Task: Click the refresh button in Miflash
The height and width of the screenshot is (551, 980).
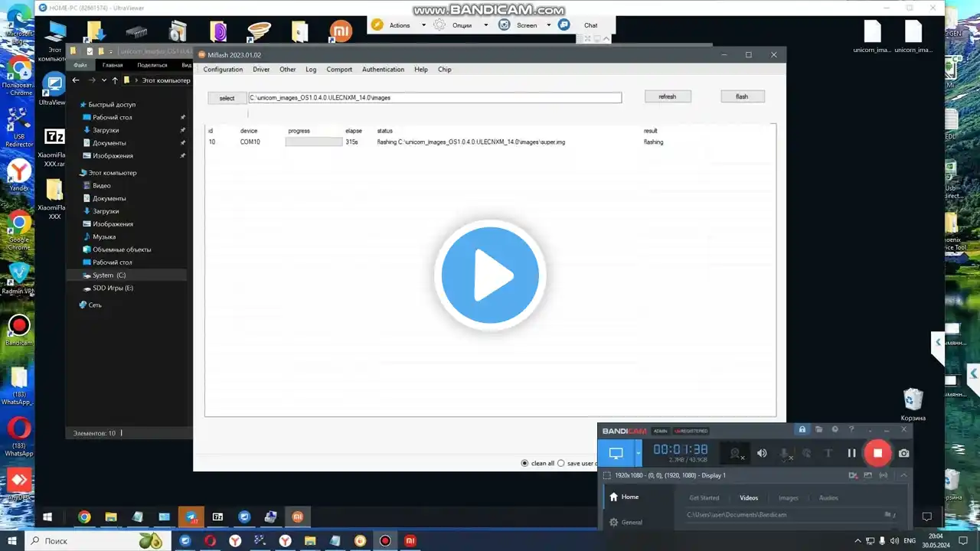Action: coord(668,96)
